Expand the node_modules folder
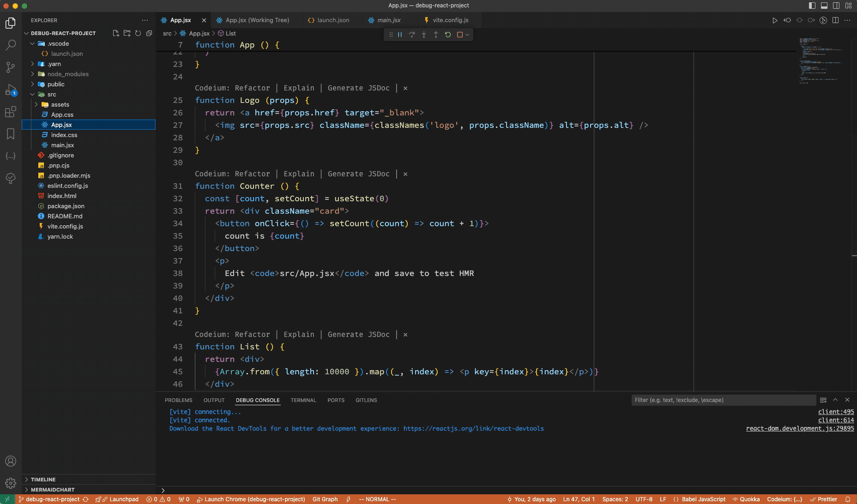 pos(68,74)
